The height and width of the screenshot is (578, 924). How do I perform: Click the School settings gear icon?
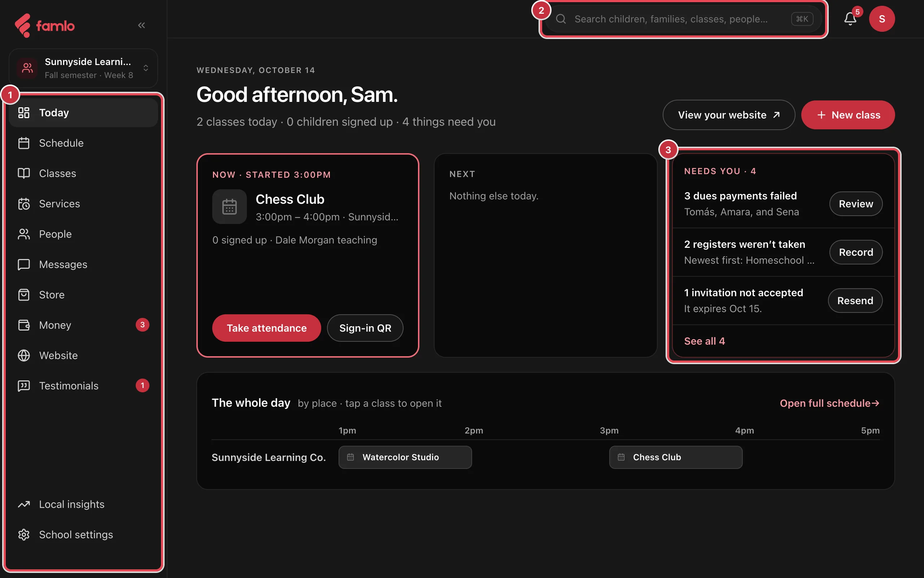tap(24, 534)
